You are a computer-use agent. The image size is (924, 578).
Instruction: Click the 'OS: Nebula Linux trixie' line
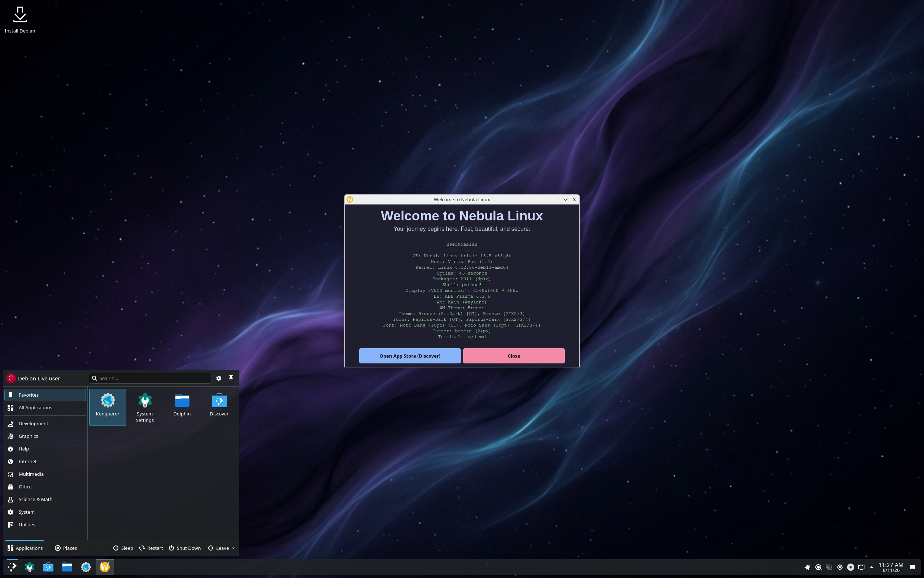coord(462,256)
